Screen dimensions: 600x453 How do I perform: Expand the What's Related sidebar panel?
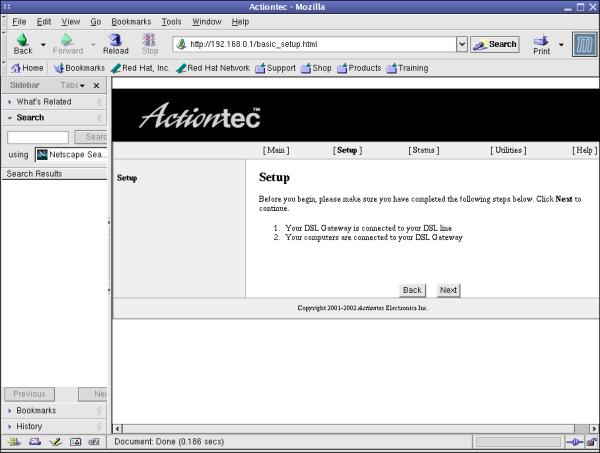point(54,102)
